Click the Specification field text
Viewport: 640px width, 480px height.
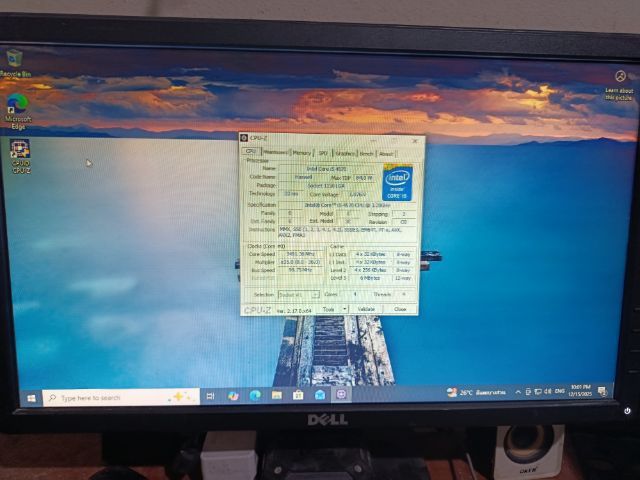[347, 205]
